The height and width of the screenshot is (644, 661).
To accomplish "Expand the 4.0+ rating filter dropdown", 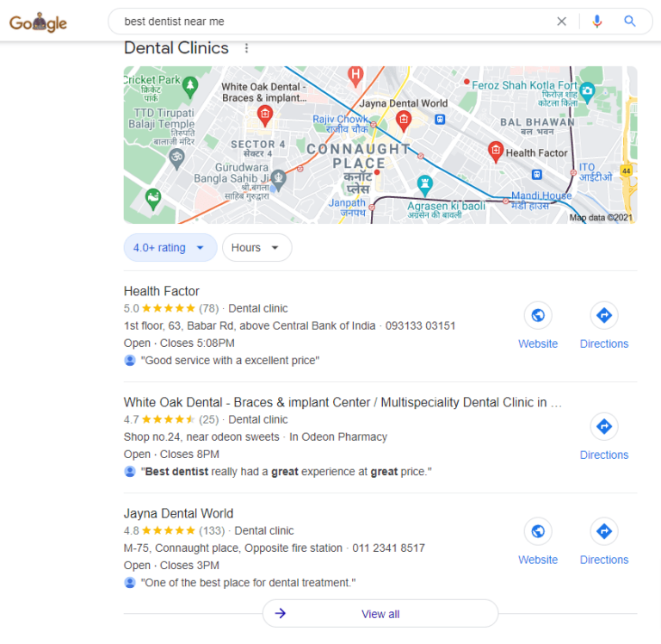I will pos(170,248).
